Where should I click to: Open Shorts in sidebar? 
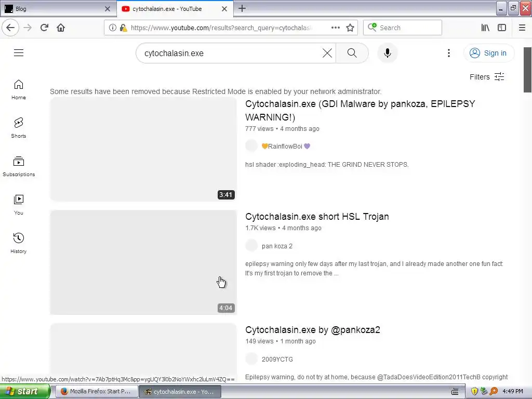(x=19, y=128)
